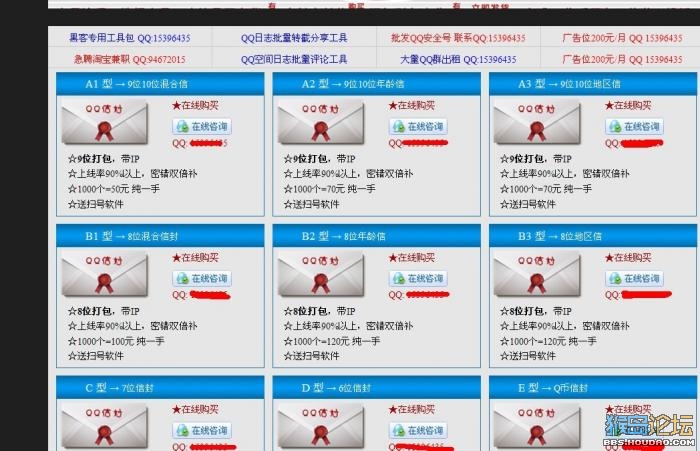Click ★在线购买 link in B1 card
Screen dimensions: 700x451
(x=195, y=258)
